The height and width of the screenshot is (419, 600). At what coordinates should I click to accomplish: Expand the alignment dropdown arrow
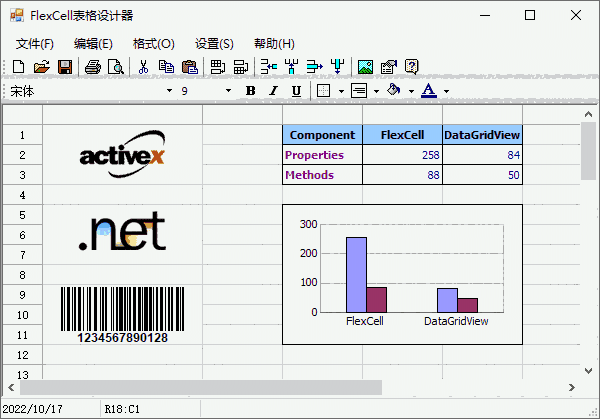[376, 91]
